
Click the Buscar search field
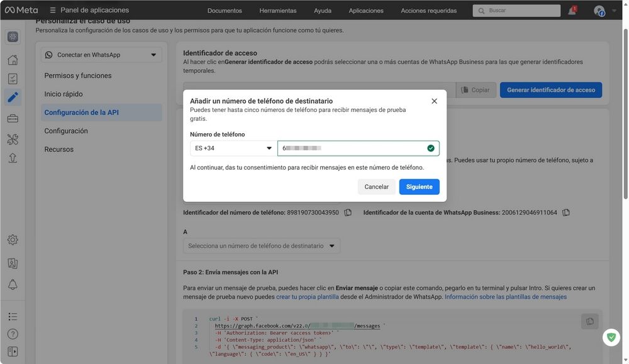point(516,10)
